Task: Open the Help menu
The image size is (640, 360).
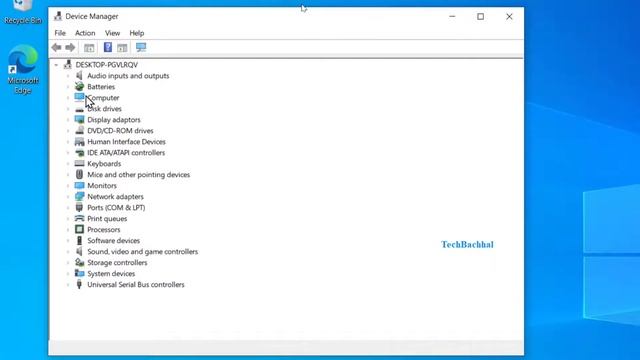Action: click(137, 33)
